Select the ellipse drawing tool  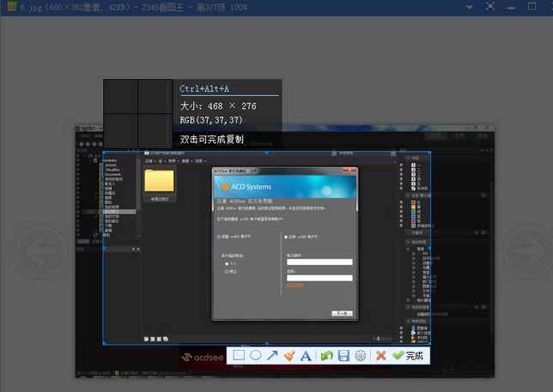pyautogui.click(x=255, y=356)
